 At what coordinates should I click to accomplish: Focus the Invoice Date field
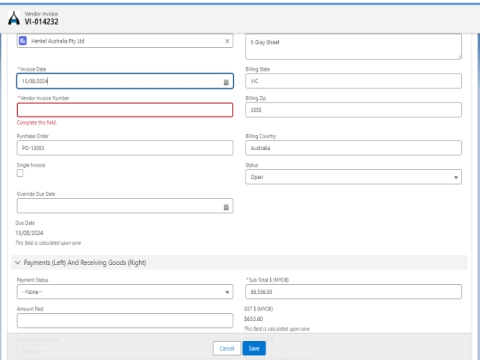(x=125, y=81)
